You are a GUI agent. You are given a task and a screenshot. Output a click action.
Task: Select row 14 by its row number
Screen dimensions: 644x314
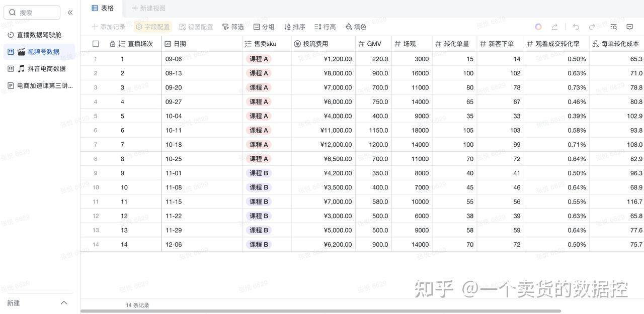(x=96, y=245)
